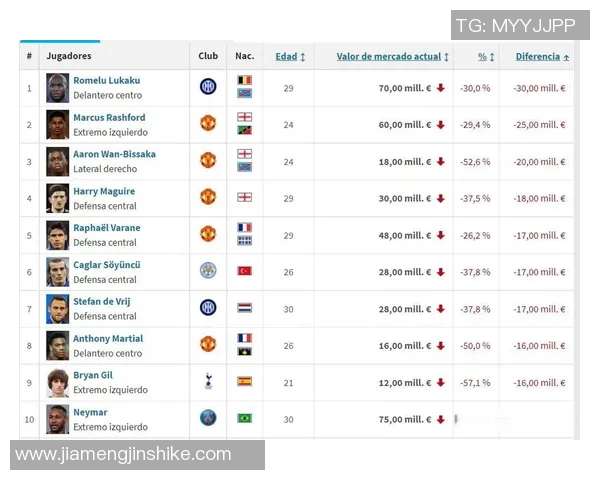Viewport: 600px width, 480px height.
Task: Click Manchester United crest in Marcus Rashford row
Action: (208, 123)
